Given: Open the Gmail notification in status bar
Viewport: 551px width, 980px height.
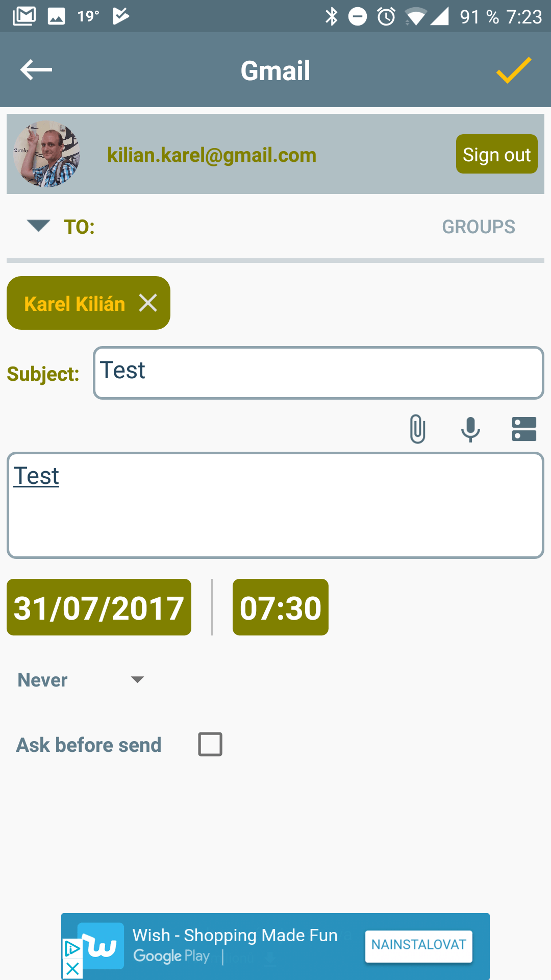Looking at the screenshot, I should (x=24, y=16).
